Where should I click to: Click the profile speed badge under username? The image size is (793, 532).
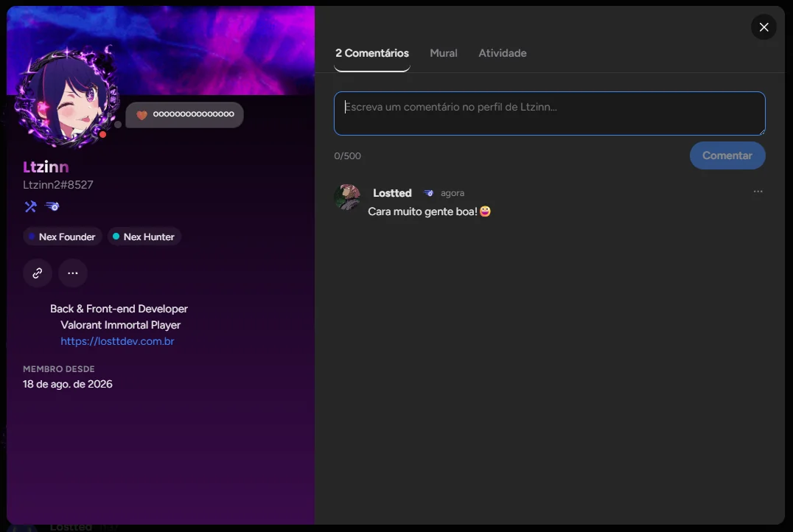[52, 206]
